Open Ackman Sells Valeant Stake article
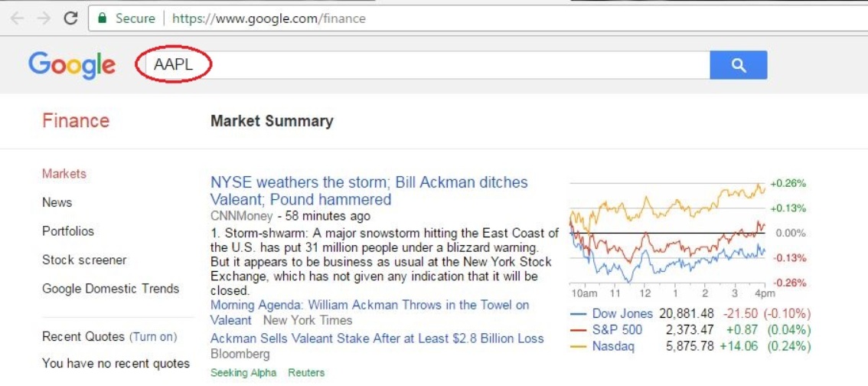This screenshot has height=386, width=868. pos(377,339)
